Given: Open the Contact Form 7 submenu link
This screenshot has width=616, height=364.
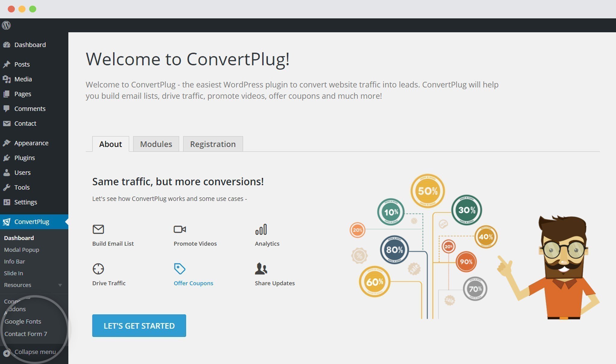Looking at the screenshot, I should pos(26,334).
